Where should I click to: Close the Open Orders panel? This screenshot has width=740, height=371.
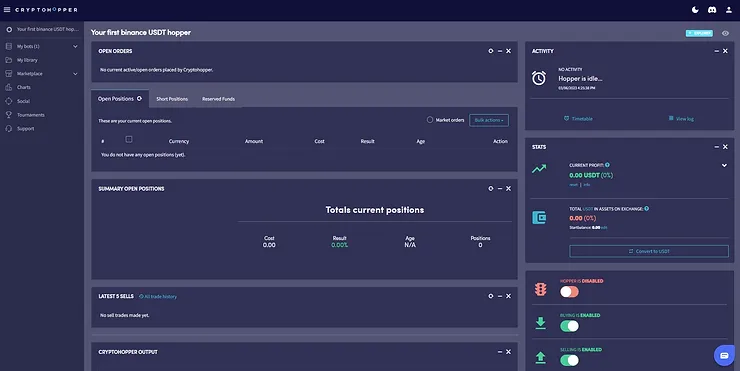point(508,51)
